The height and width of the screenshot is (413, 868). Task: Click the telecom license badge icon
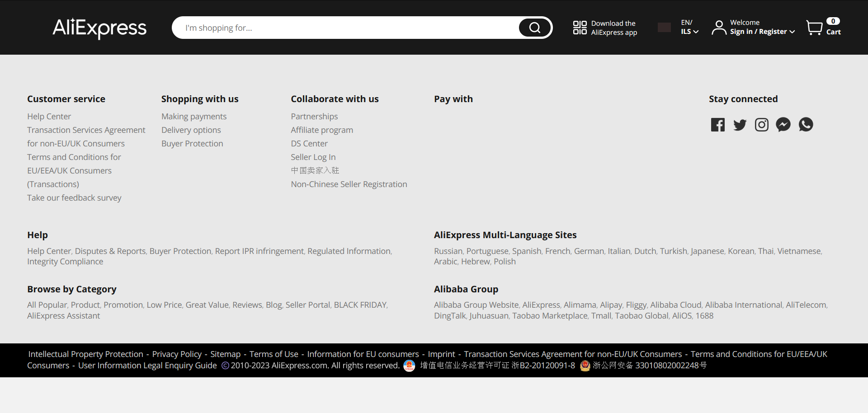(409, 366)
